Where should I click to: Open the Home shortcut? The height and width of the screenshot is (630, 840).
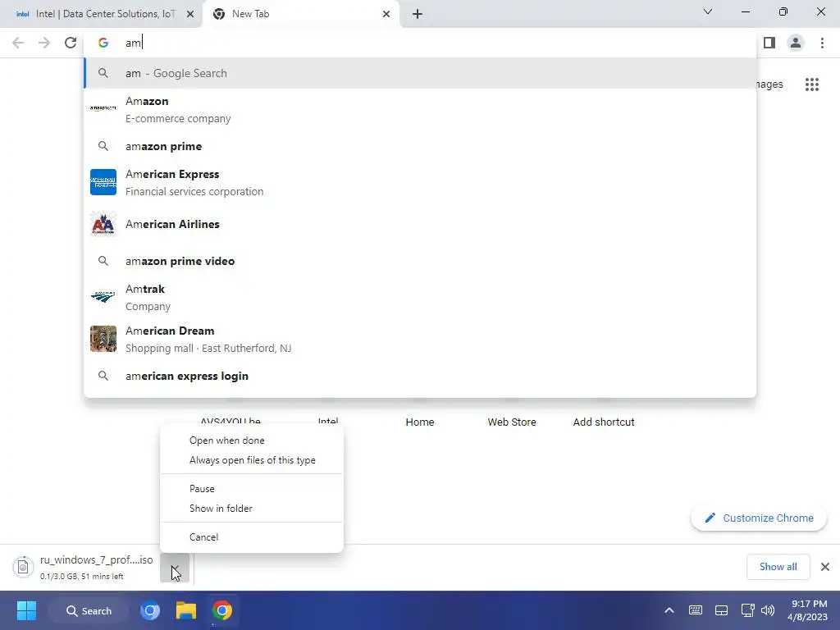[419, 422]
